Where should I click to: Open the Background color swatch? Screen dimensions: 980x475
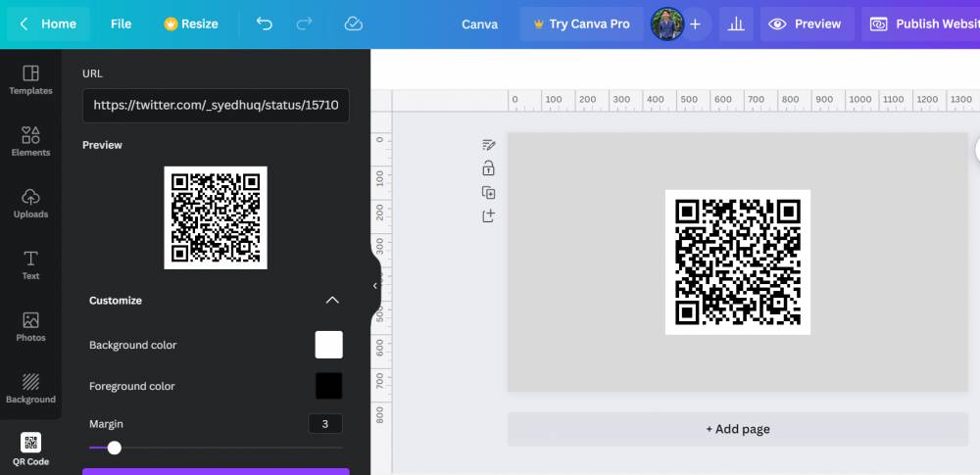click(328, 345)
